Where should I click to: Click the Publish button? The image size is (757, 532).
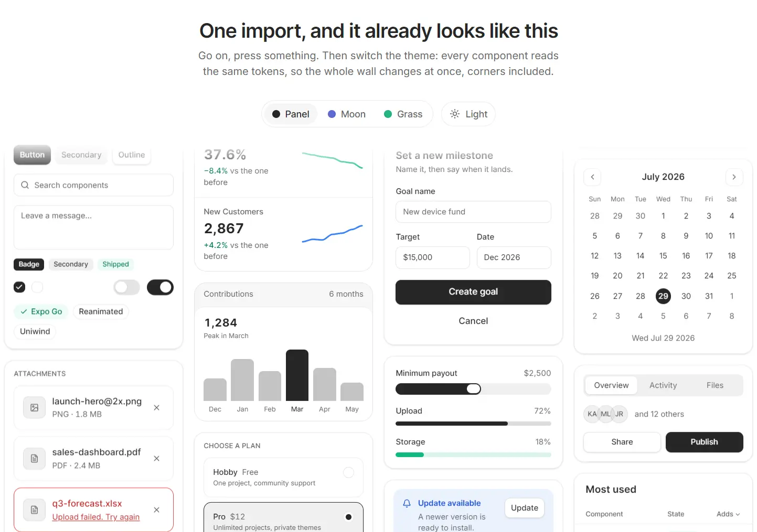click(704, 442)
